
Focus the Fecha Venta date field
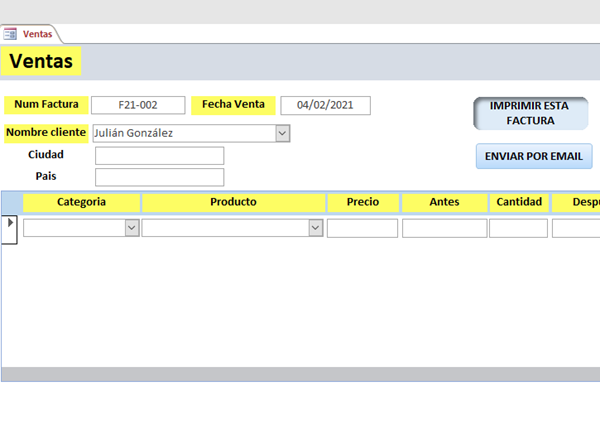click(325, 105)
